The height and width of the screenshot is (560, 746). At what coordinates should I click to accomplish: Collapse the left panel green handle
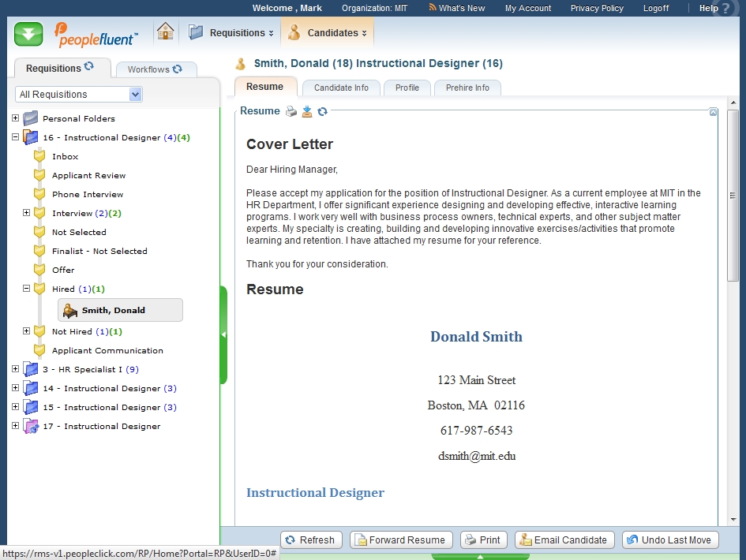coord(223,334)
